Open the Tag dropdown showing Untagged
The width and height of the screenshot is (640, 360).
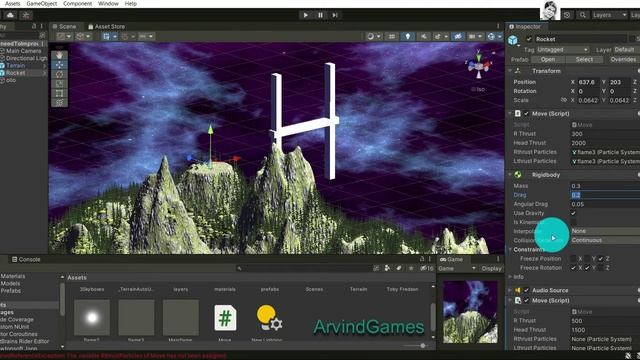[562, 49]
